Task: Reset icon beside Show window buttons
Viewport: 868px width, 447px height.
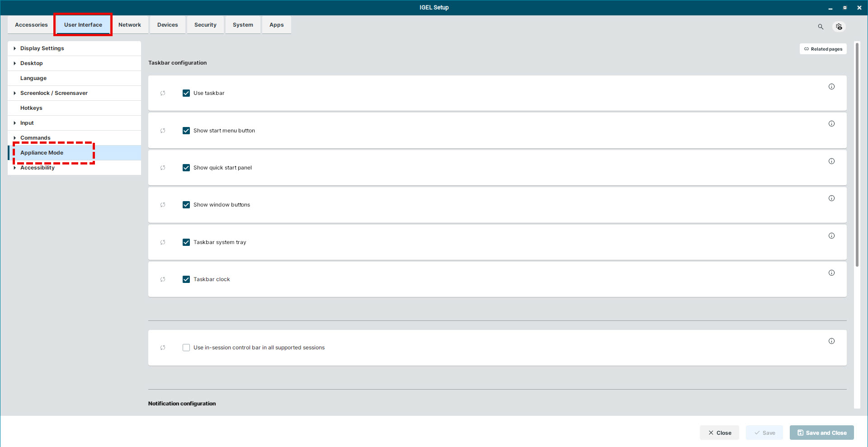Action: click(163, 205)
